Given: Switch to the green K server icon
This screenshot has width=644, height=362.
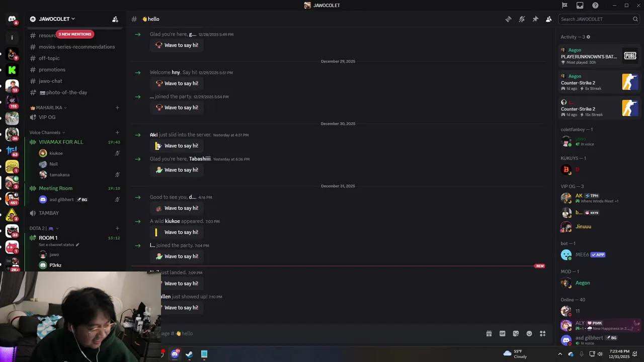Looking at the screenshot, I should pos(12,70).
